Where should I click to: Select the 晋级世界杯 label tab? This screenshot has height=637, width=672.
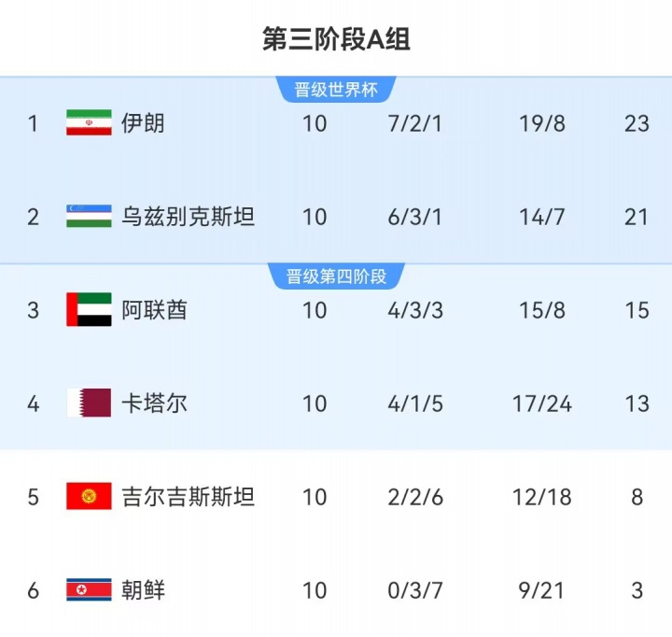click(x=336, y=90)
